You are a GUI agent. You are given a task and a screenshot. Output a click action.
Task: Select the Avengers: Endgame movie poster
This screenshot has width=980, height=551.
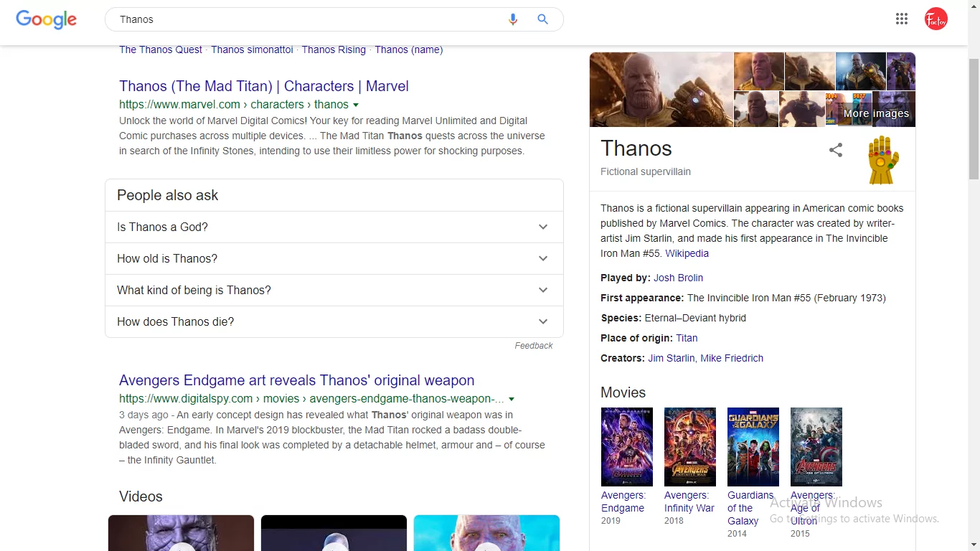point(626,447)
